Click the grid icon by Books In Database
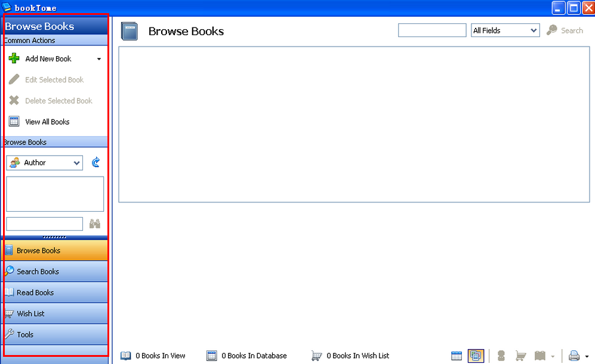 click(212, 356)
